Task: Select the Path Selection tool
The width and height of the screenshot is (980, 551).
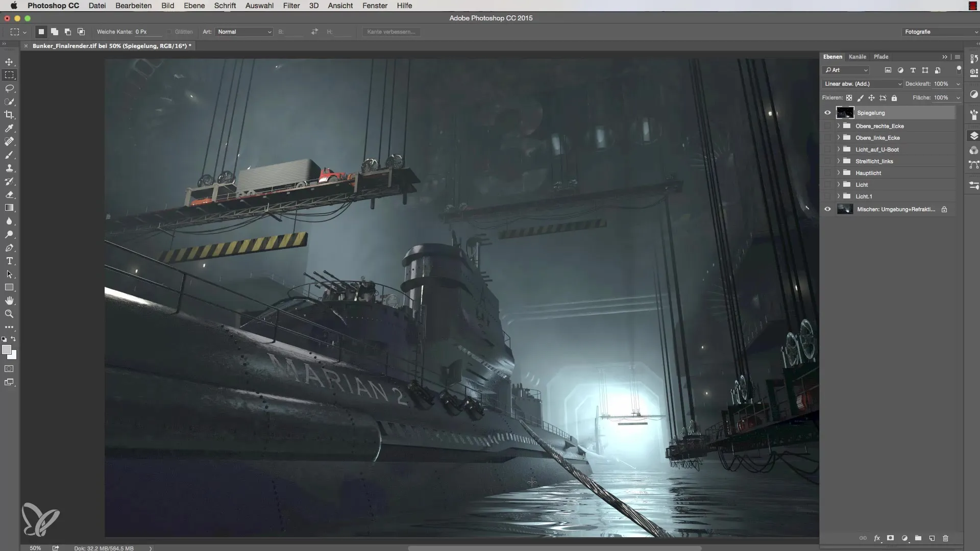Action: (9, 274)
